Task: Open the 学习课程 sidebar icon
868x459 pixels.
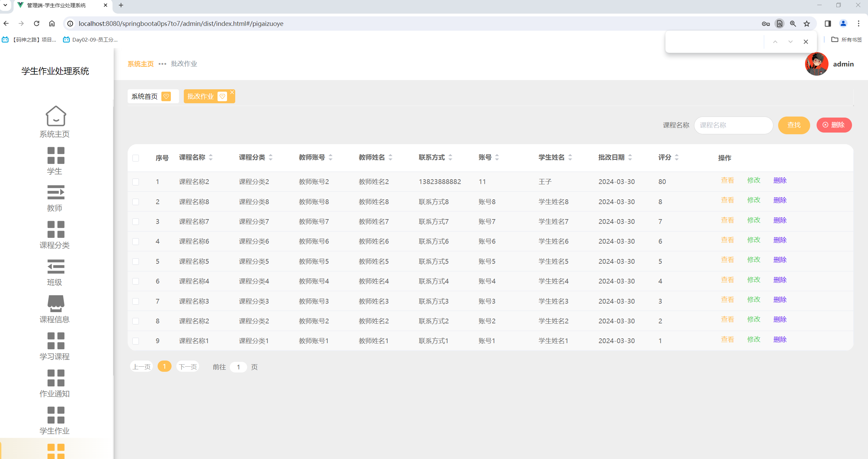Action: (56, 341)
